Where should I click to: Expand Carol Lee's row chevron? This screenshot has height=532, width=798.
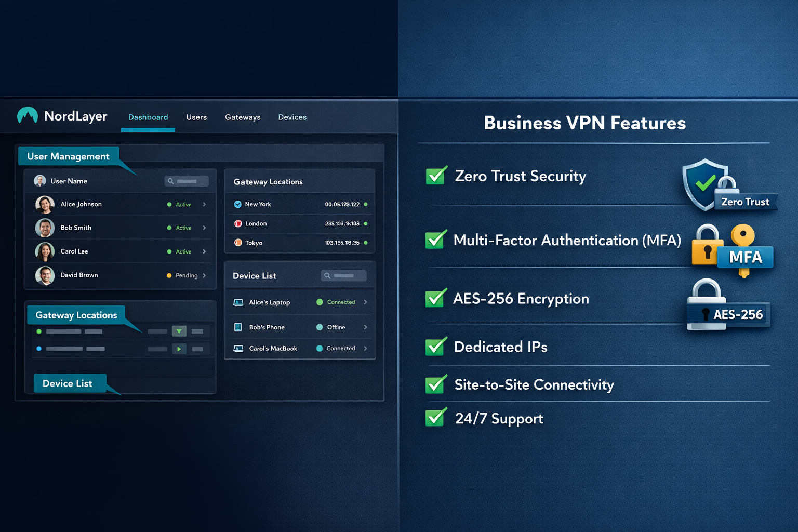point(204,251)
